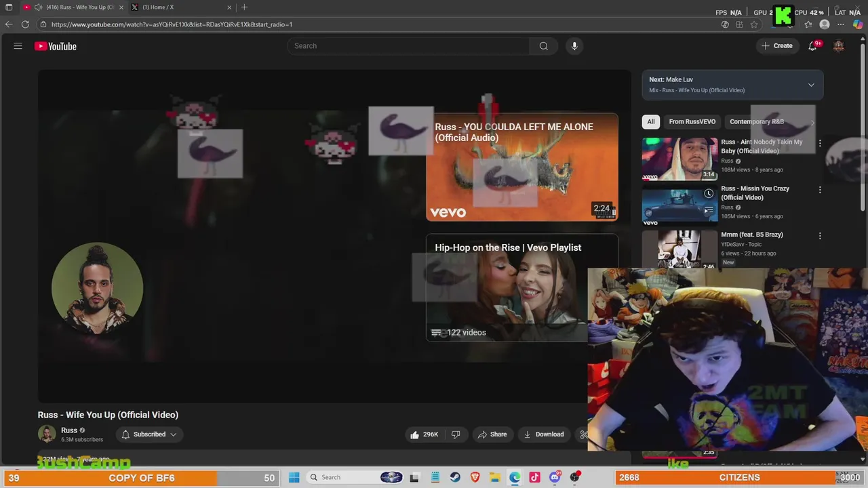The height and width of the screenshot is (488, 868).
Task: Open the Edge favorites list icon
Action: click(808, 24)
